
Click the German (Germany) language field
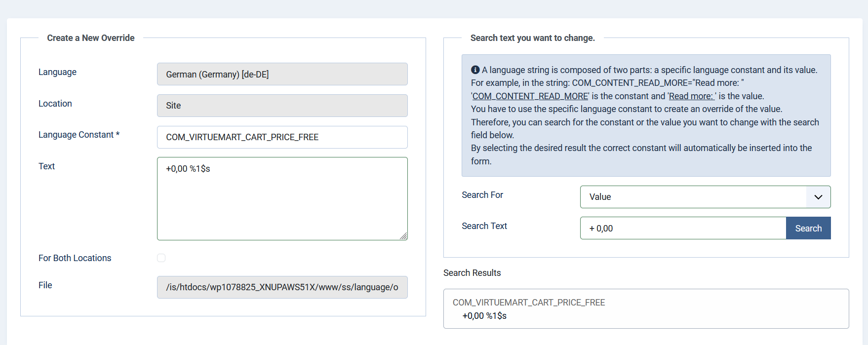click(282, 75)
